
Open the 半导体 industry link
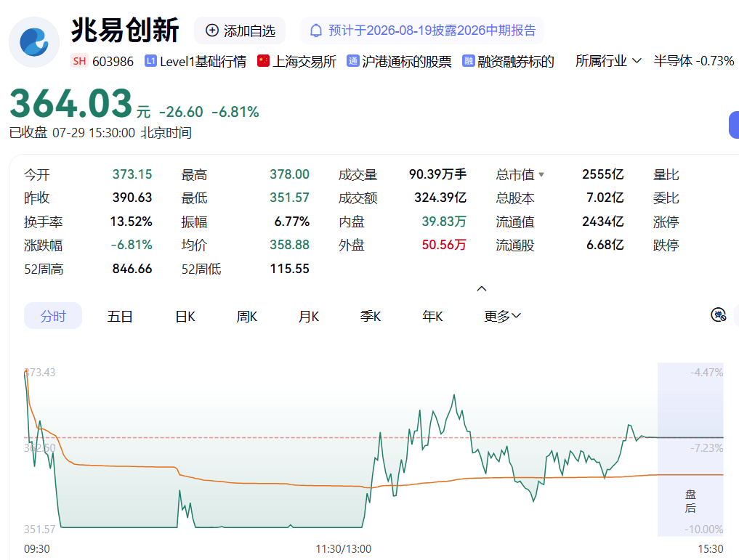click(x=694, y=61)
